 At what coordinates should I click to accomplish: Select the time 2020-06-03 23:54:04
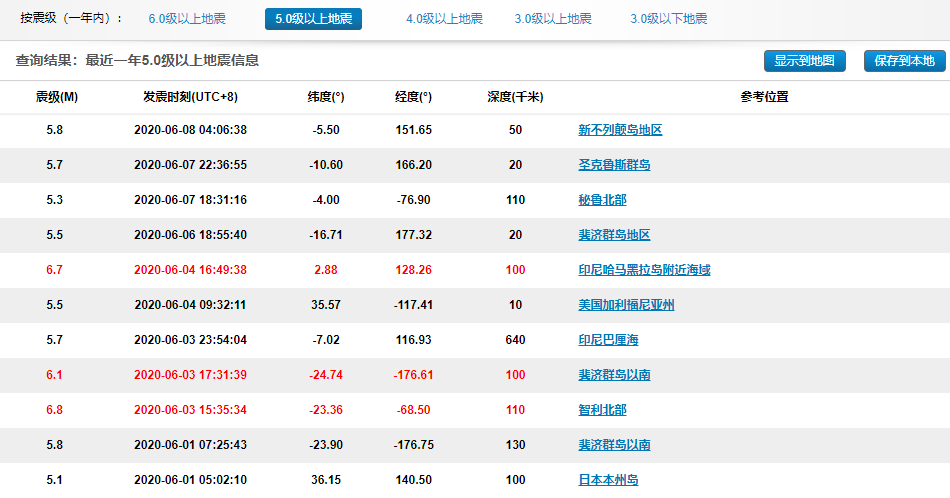point(190,340)
